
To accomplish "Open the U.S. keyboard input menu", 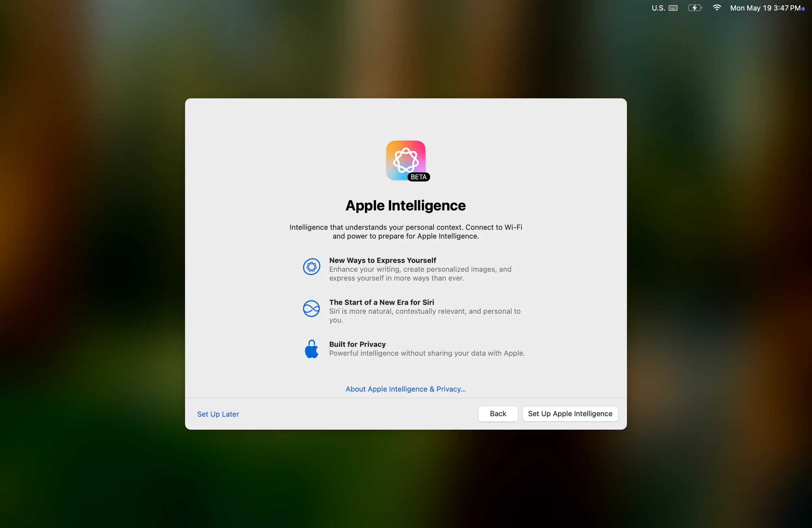I will click(x=664, y=8).
